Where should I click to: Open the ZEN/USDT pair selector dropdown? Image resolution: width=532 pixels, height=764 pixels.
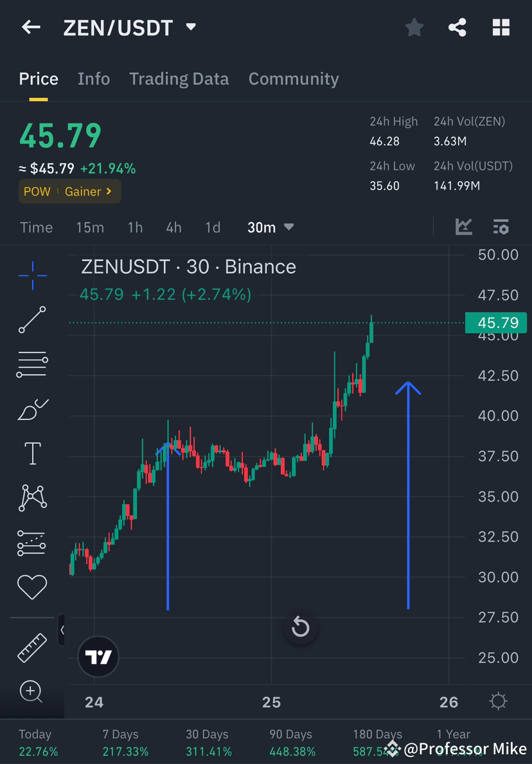coord(190,27)
